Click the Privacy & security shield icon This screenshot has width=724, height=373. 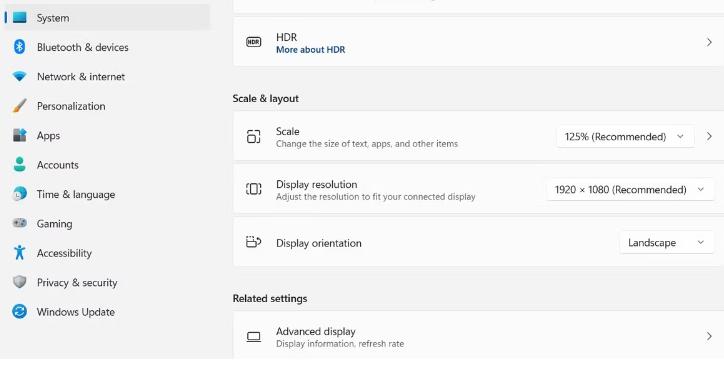point(19,282)
